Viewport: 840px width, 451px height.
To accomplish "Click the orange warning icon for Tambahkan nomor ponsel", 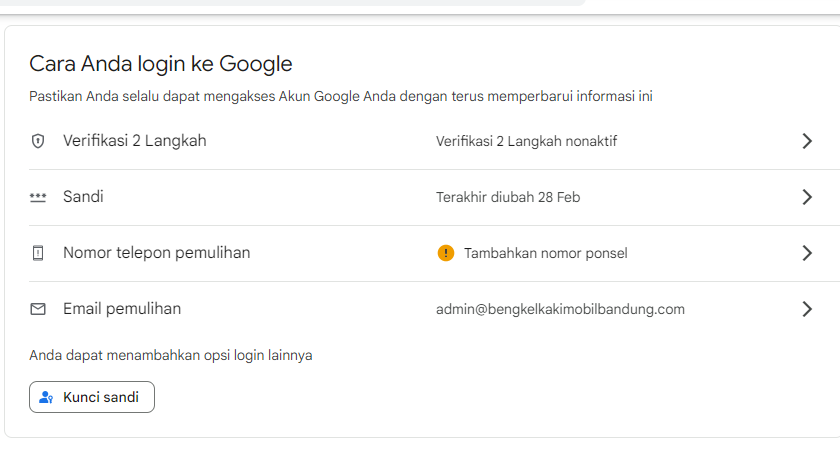I will tap(446, 253).
